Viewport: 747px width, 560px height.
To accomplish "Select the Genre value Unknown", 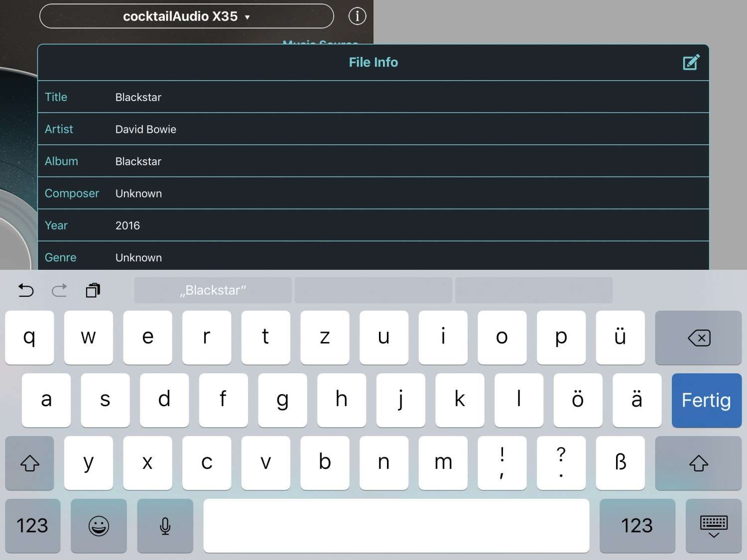I will coord(138,258).
